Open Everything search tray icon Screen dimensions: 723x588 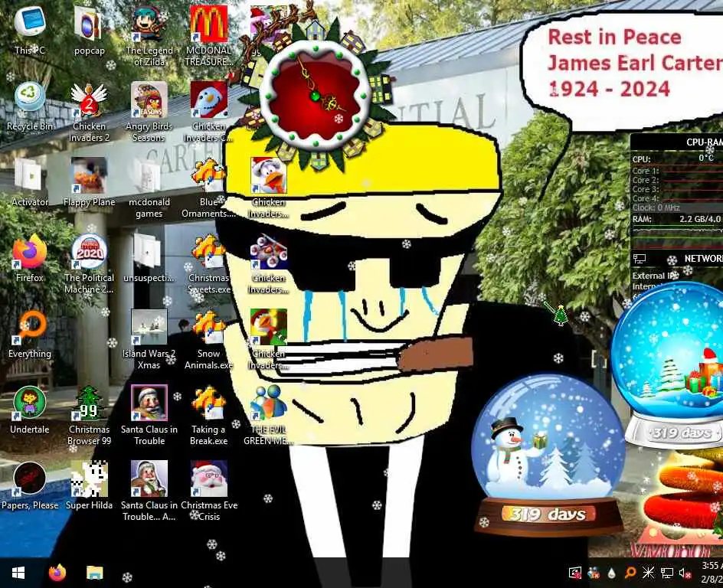[x=630, y=573]
